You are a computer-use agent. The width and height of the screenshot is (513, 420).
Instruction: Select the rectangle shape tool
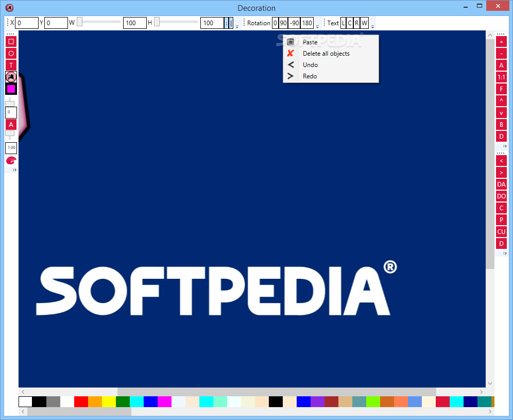pyautogui.click(x=11, y=42)
